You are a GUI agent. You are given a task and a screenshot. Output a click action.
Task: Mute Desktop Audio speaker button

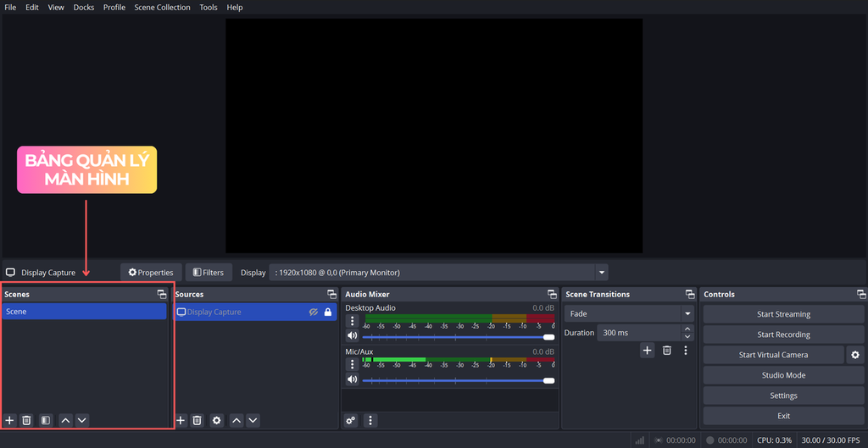click(352, 335)
